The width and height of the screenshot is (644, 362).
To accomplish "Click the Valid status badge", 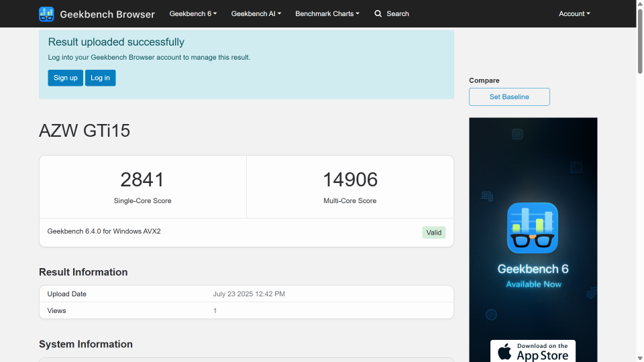I will 434,233.
